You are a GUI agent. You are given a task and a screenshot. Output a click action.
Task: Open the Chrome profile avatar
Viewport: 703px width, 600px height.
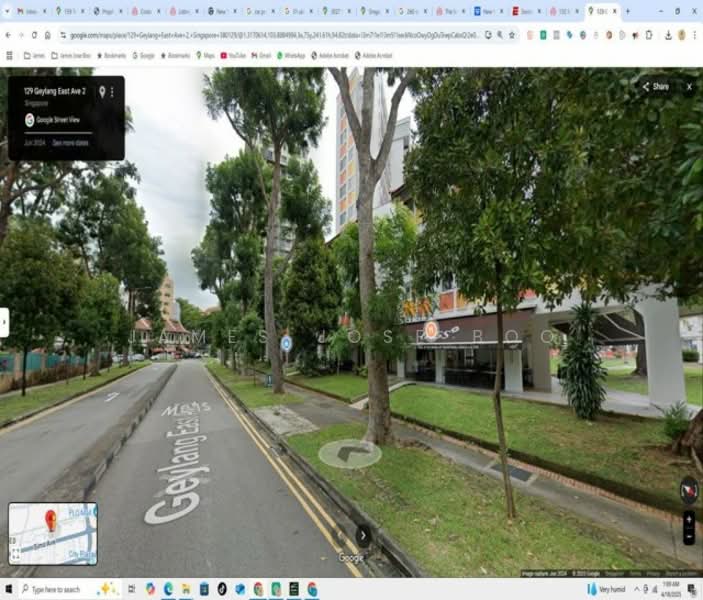click(x=681, y=35)
